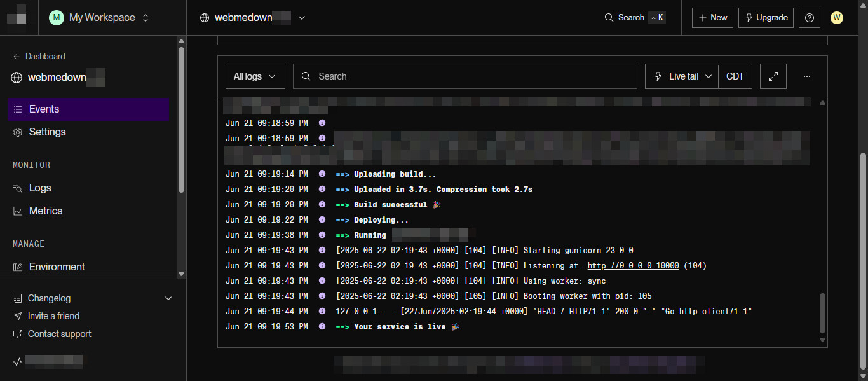
Task: Click info icon on Booting worker line
Action: (x=322, y=296)
